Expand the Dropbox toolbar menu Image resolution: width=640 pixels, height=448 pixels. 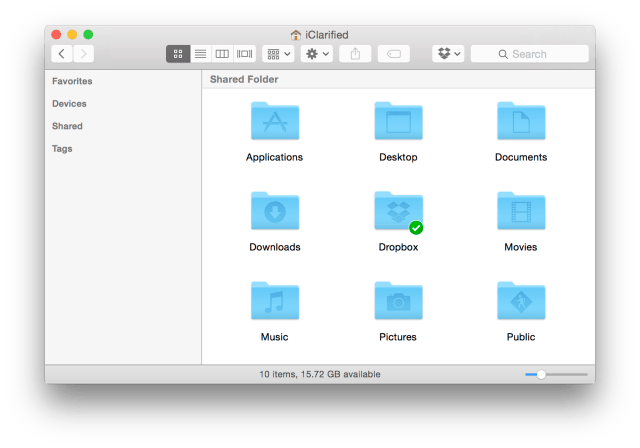pyautogui.click(x=447, y=54)
